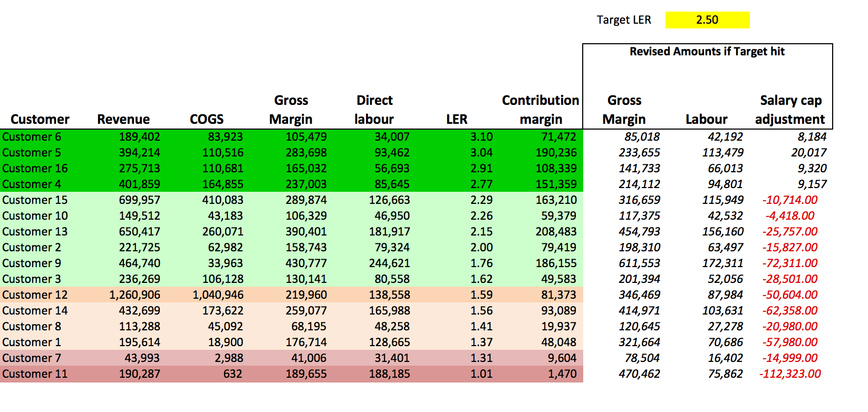Select the Target LER value cell 2.50
Viewport: 868px width, 412px height.
(x=707, y=20)
